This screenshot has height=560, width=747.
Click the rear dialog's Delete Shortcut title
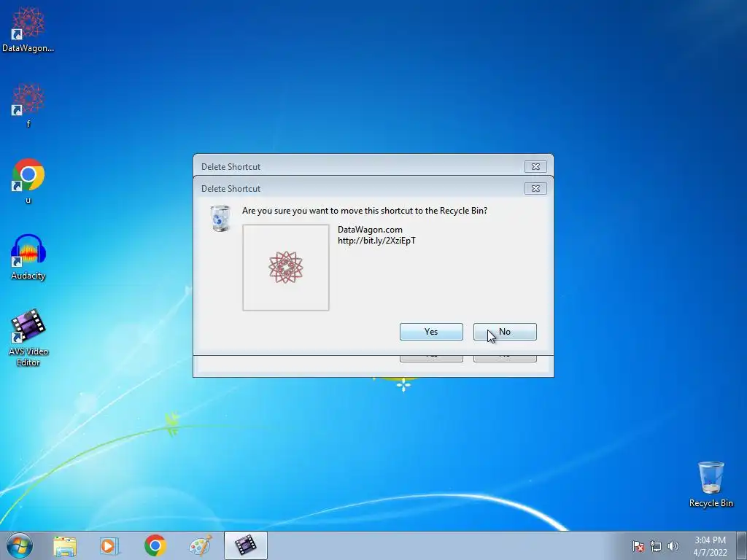point(231,167)
